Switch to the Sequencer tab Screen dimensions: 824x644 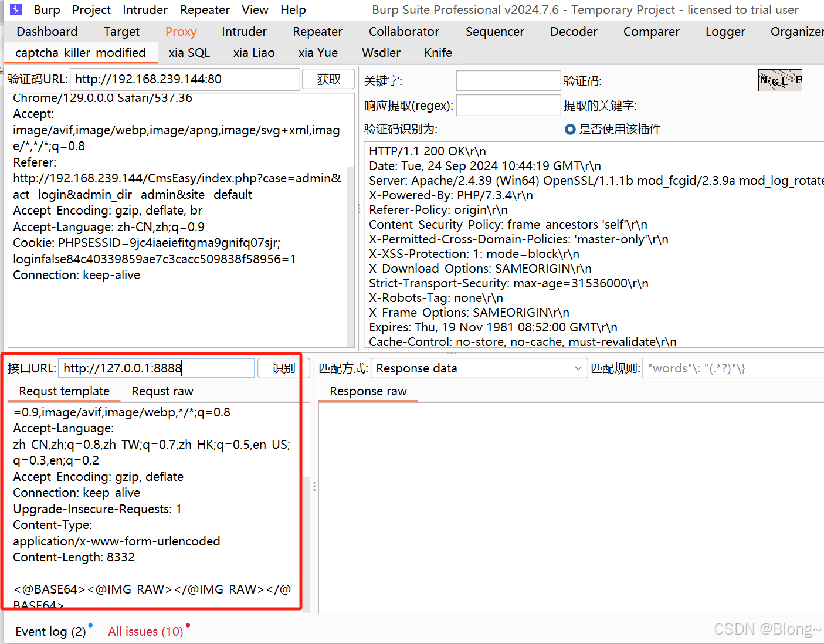click(494, 32)
